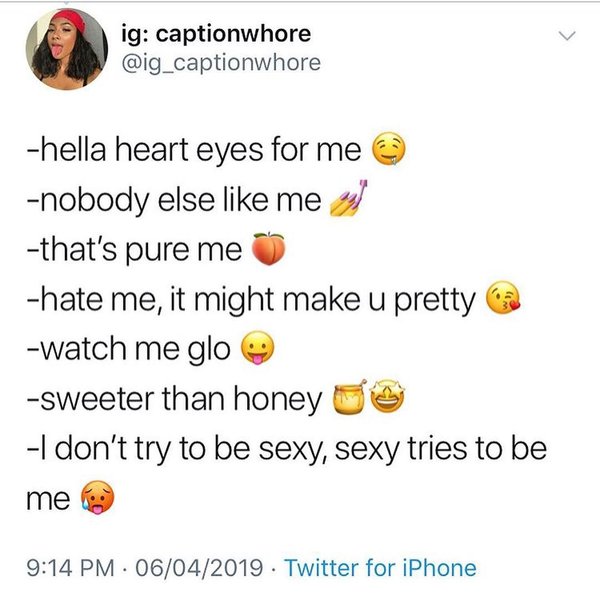Select the "-sweeter than honey" text

click(171, 399)
